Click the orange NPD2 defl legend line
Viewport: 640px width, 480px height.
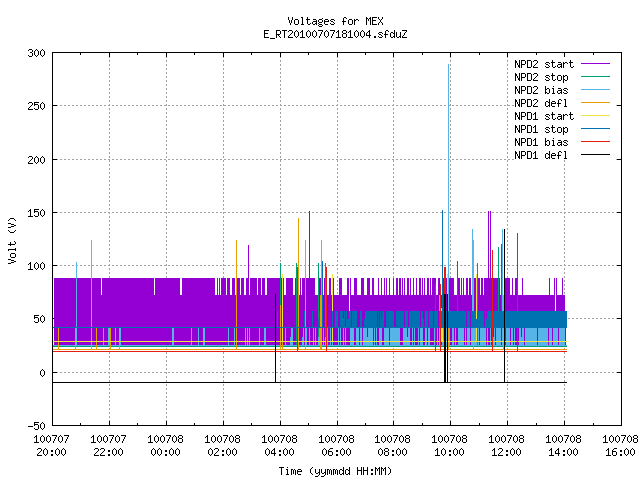(x=595, y=103)
